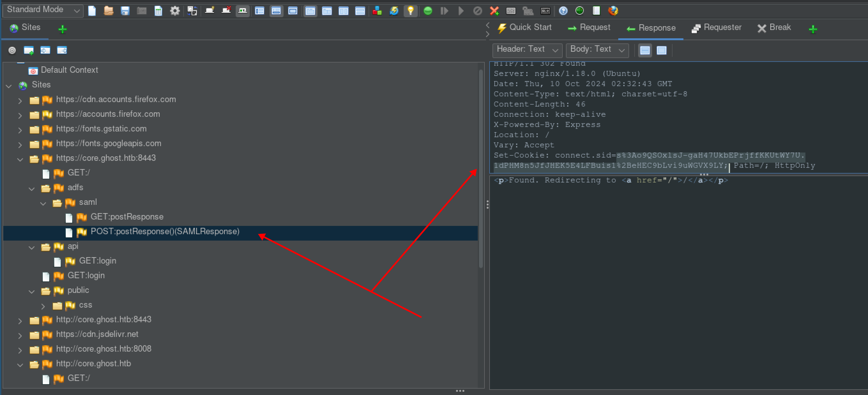Image resolution: width=868 pixels, height=395 pixels.
Task: Toggle break on all requests green circle
Action: point(428,11)
